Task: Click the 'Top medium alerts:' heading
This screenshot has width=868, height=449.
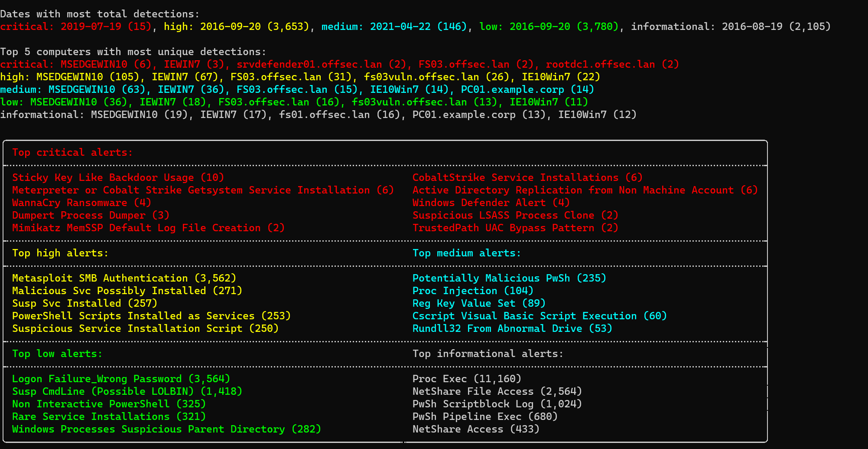Action: (x=467, y=253)
